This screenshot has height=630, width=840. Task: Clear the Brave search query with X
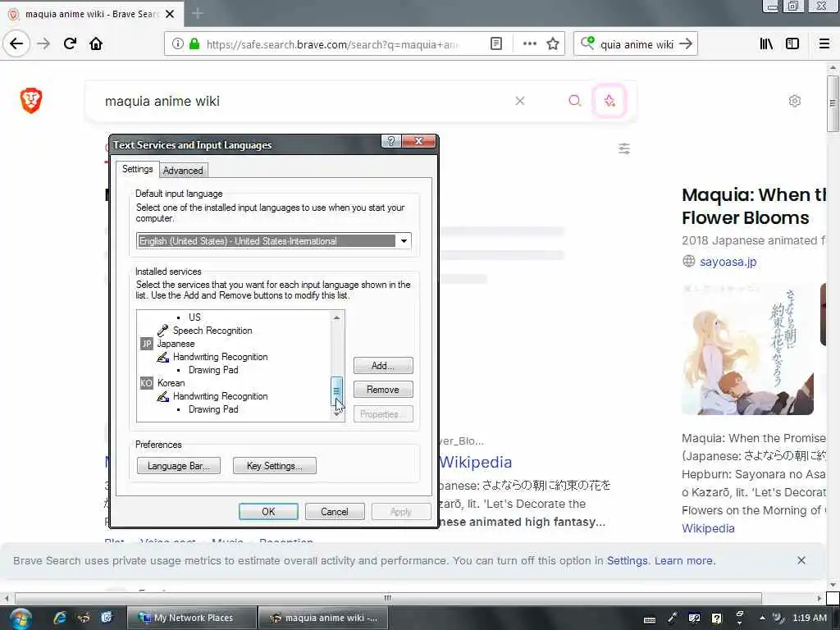click(519, 101)
